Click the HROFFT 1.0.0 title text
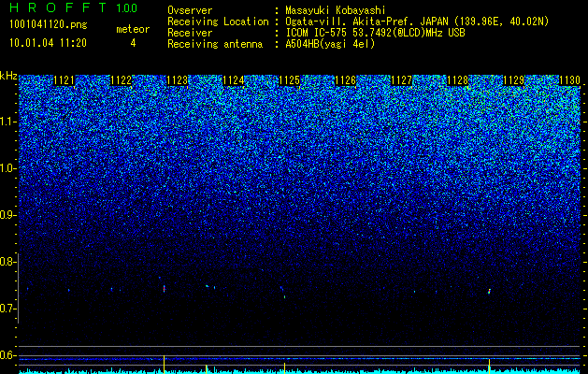 (74, 7)
